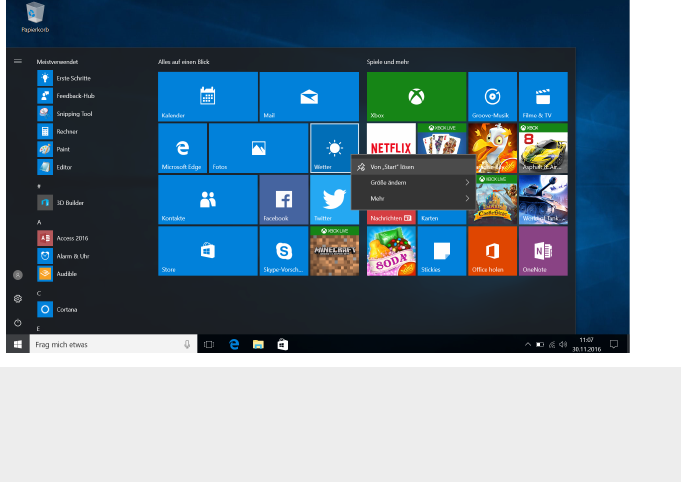The height and width of the screenshot is (482, 681).
Task: Select 'Von "Start" lösen' in context menu
Action: 413,167
